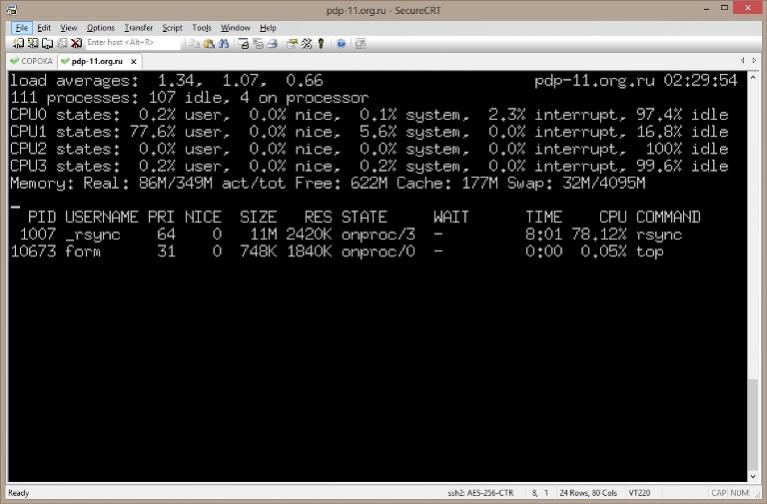The height and width of the screenshot is (504, 767).
Task: Click the key icon in toolbar
Action: (321, 44)
